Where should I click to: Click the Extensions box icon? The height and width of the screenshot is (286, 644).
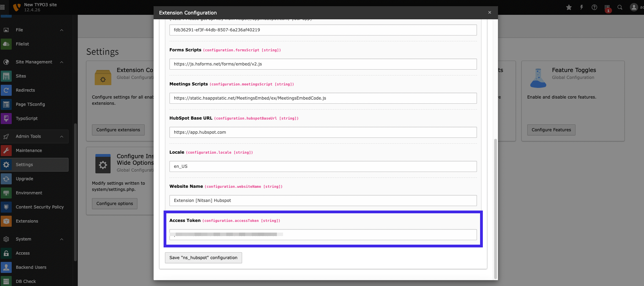(6, 221)
